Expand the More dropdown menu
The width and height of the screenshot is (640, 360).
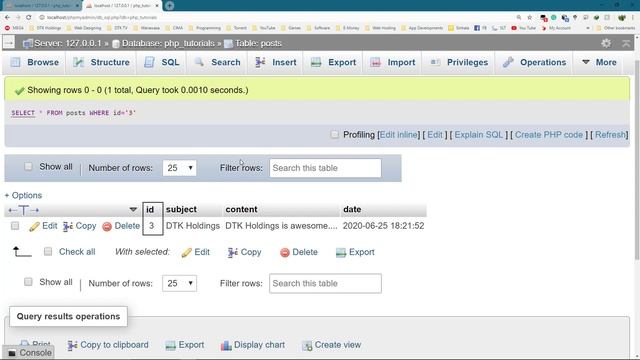[599, 62]
